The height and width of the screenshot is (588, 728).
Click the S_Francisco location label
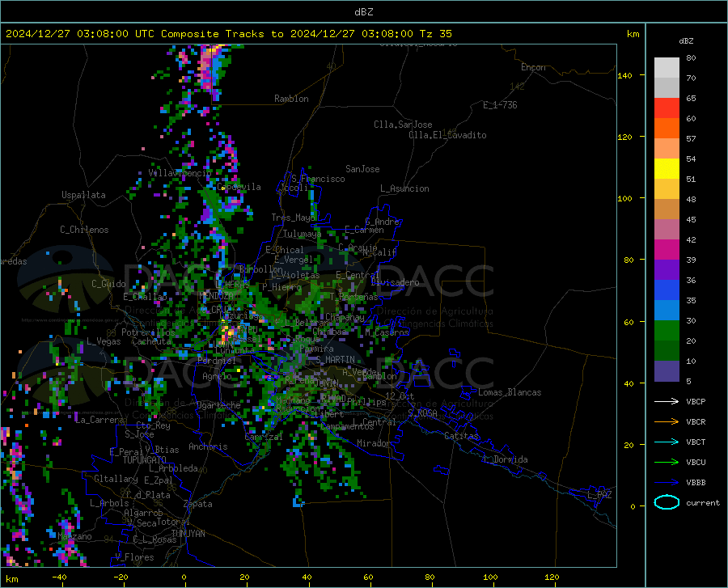[x=318, y=179]
